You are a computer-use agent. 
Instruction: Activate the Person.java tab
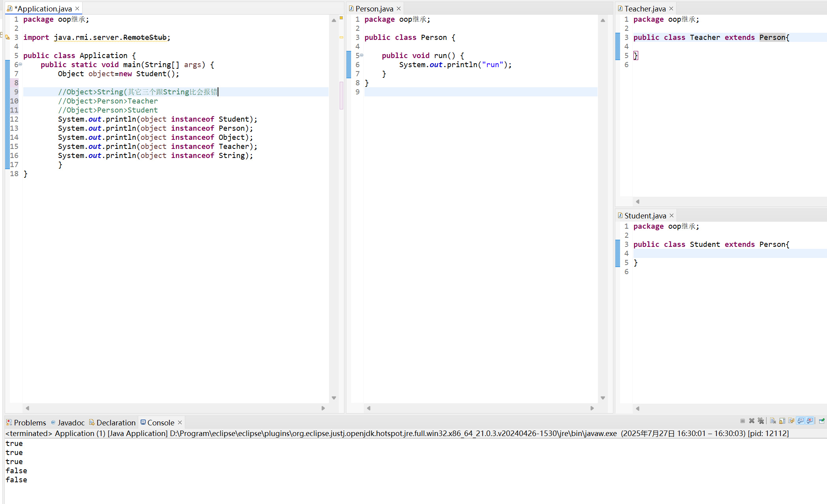pos(374,9)
